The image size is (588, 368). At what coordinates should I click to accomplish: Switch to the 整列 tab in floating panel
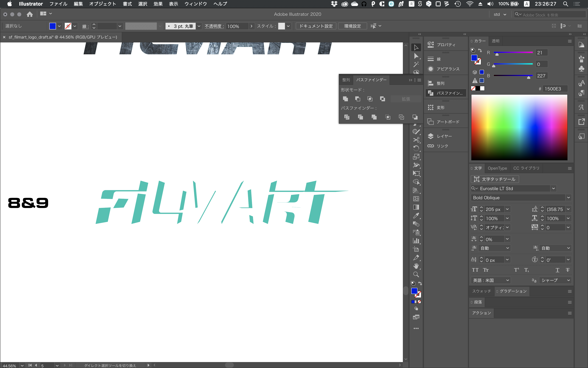[x=346, y=80]
